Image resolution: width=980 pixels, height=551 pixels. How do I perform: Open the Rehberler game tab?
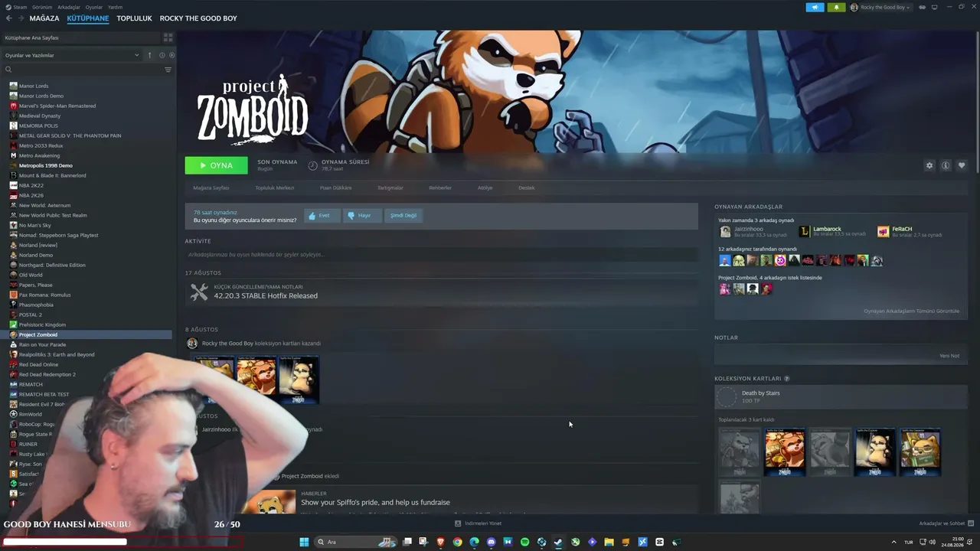pos(440,187)
